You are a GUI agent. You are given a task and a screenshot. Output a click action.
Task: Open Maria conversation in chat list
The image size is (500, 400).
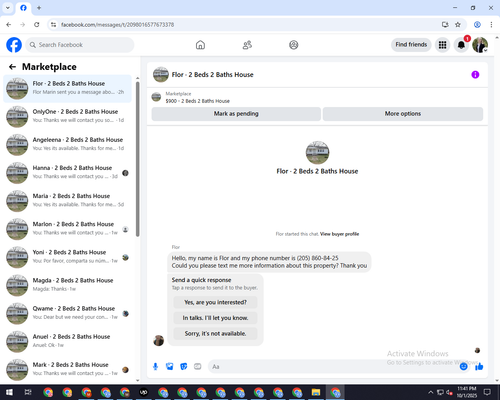coord(67,201)
